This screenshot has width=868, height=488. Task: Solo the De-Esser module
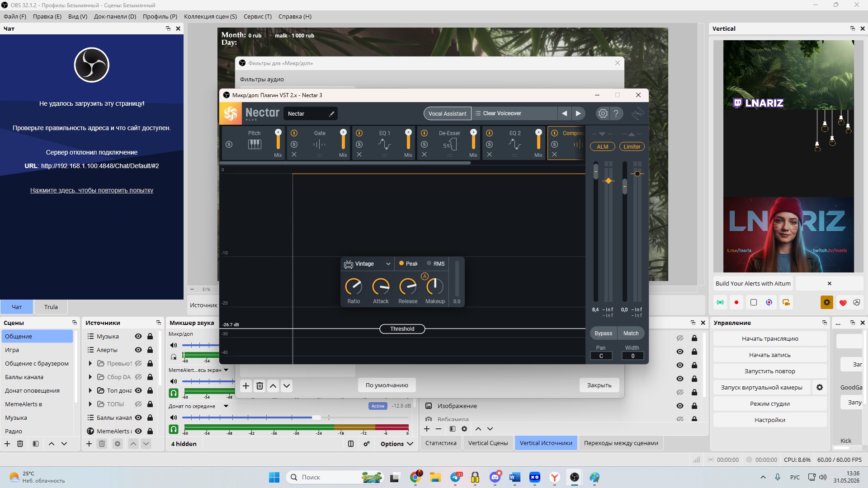coord(424,144)
